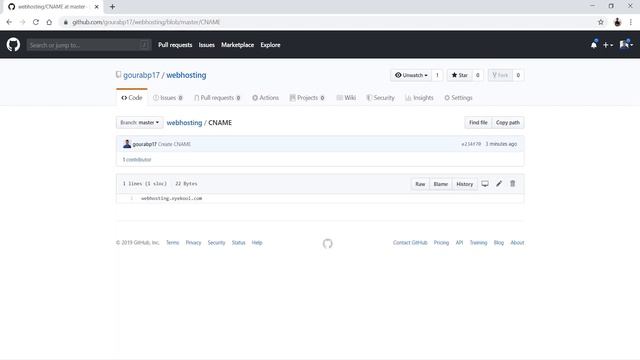Switch to the repository Issues tab
Image resolution: width=640 pixels, height=360 pixels.
pos(168,98)
